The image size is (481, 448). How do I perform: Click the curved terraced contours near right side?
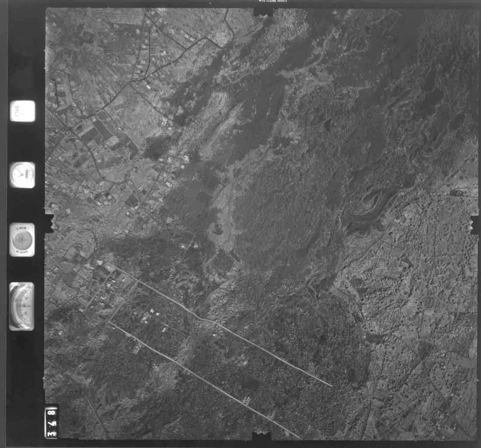point(372,205)
